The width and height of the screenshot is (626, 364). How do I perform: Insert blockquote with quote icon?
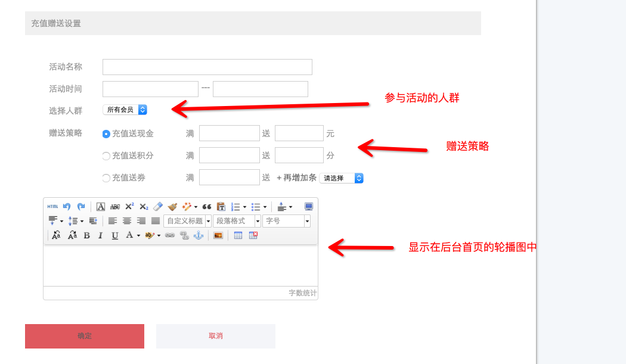point(207,207)
